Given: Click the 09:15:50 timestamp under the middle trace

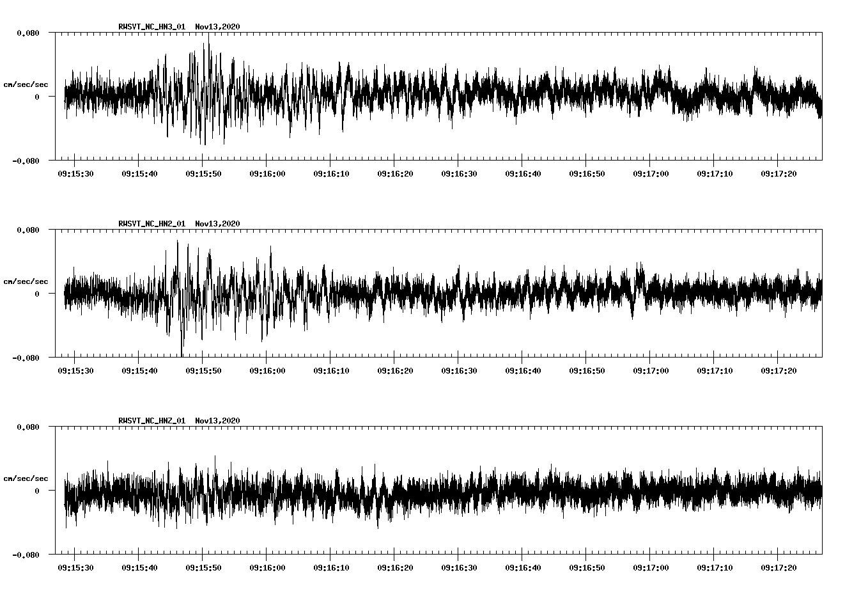Looking at the screenshot, I should click(203, 370).
